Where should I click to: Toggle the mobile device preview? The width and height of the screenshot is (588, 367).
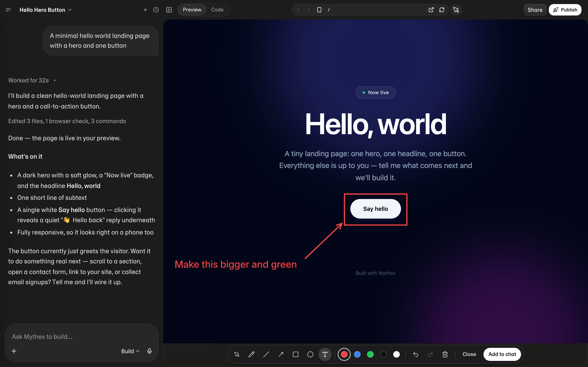[x=319, y=10]
